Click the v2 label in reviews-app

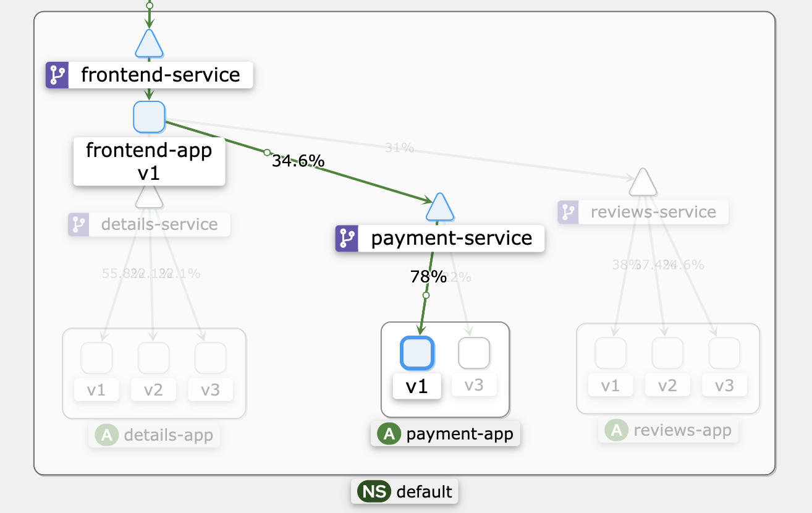[667, 386]
